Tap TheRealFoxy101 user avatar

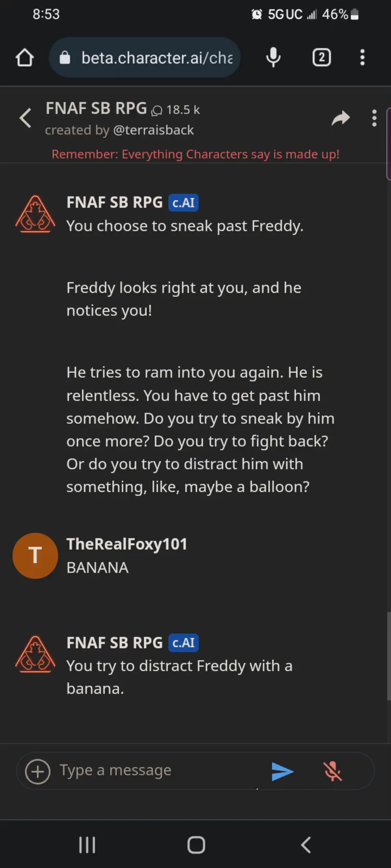(x=35, y=556)
